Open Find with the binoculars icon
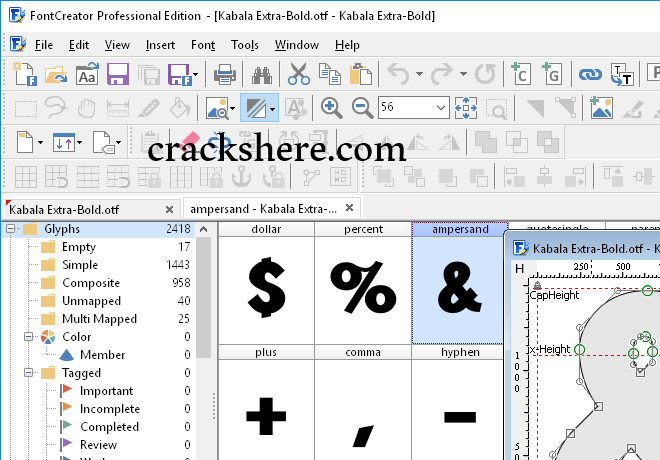660x460 pixels. (262, 75)
